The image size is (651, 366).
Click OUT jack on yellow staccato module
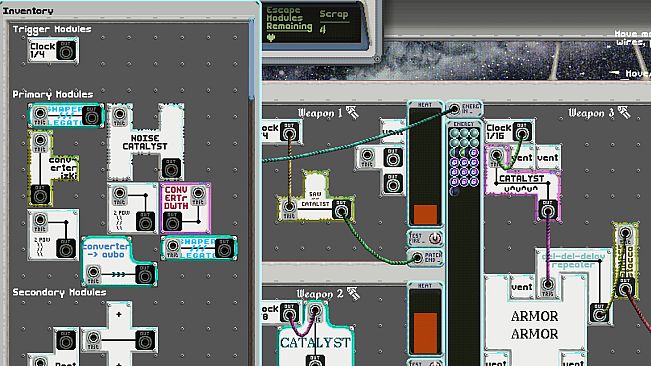coord(625,288)
